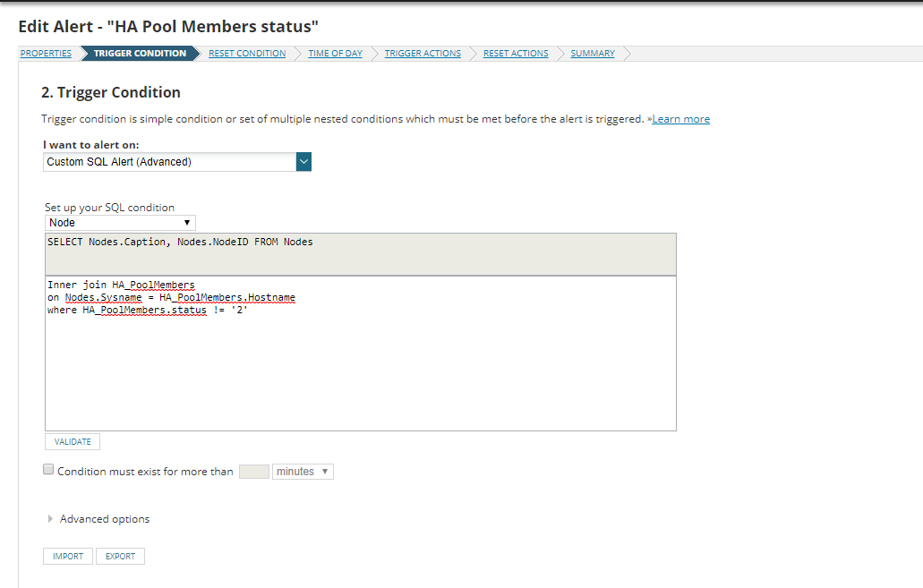Click the read-only SELECT statement box

(360, 254)
